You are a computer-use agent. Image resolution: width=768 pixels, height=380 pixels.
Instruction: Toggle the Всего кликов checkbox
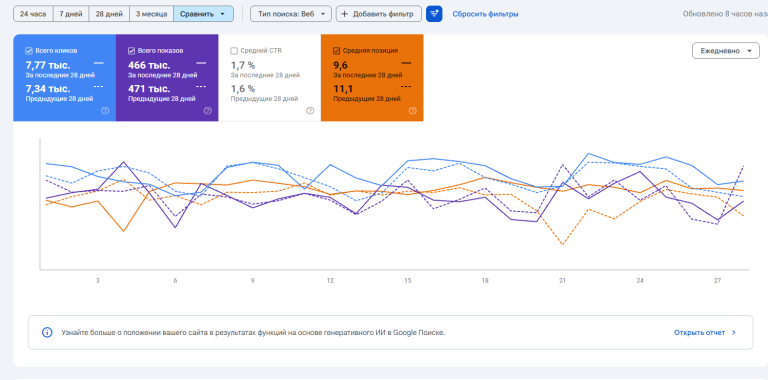coord(29,50)
